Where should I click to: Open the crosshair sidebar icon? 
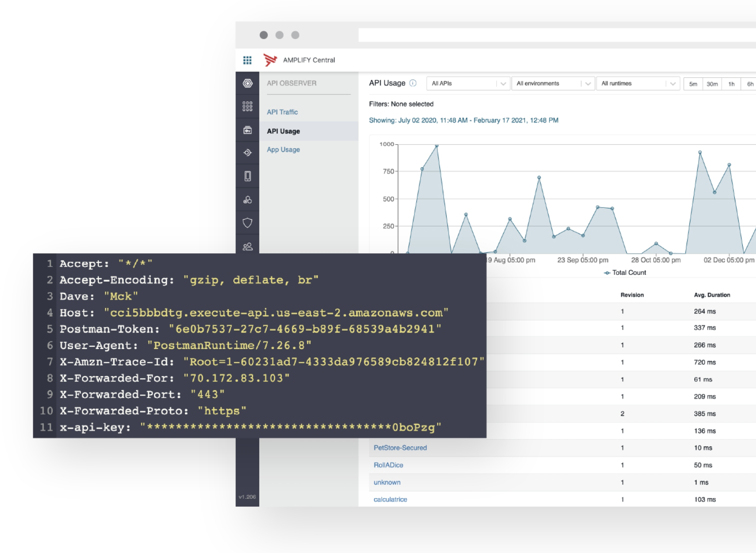pos(248,153)
